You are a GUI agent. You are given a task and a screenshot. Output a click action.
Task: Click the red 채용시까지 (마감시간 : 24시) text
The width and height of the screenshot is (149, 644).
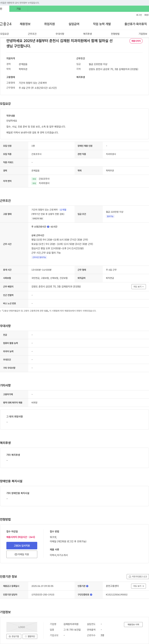(x=21, y=537)
